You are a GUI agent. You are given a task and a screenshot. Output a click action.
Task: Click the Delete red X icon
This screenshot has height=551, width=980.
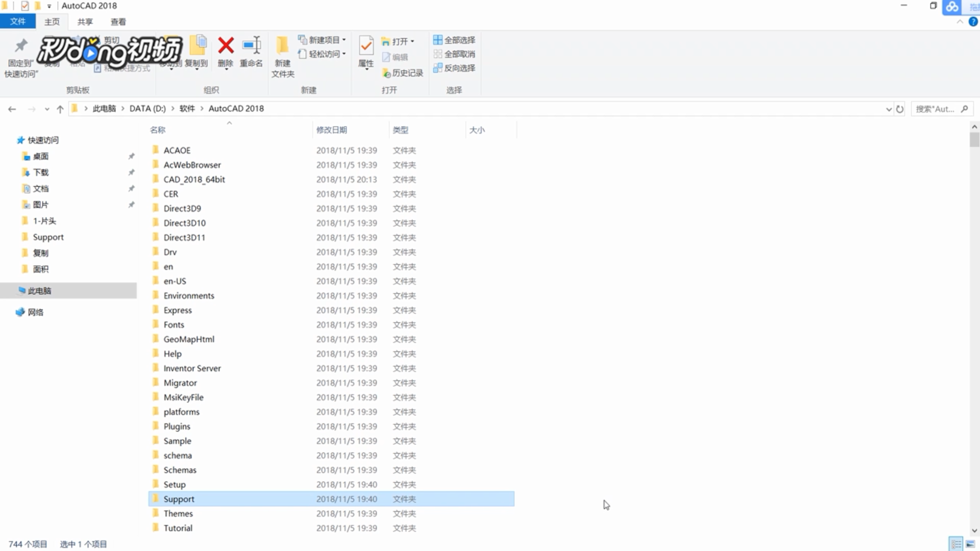coord(226,45)
